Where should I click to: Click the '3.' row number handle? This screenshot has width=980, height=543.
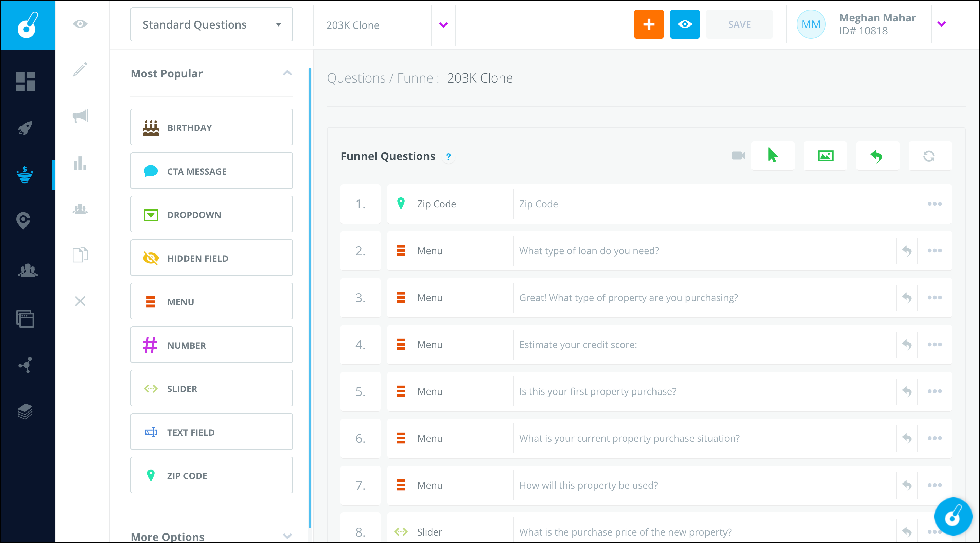coord(360,298)
